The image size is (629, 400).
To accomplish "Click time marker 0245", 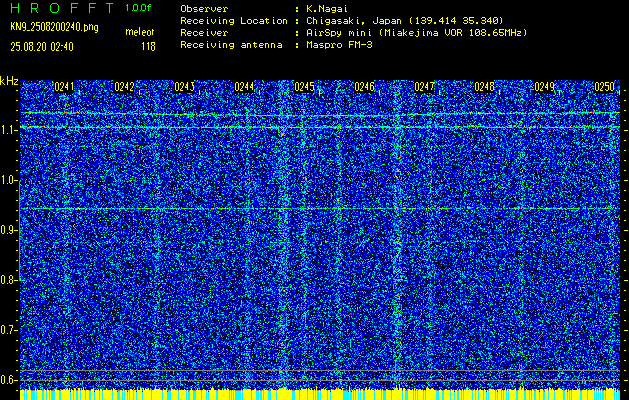I will pos(304,87).
